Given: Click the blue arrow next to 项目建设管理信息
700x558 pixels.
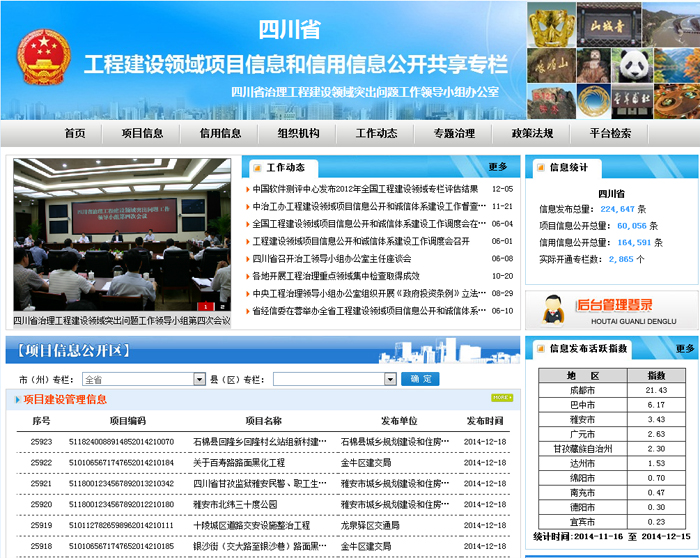Looking at the screenshot, I should [x=17, y=400].
